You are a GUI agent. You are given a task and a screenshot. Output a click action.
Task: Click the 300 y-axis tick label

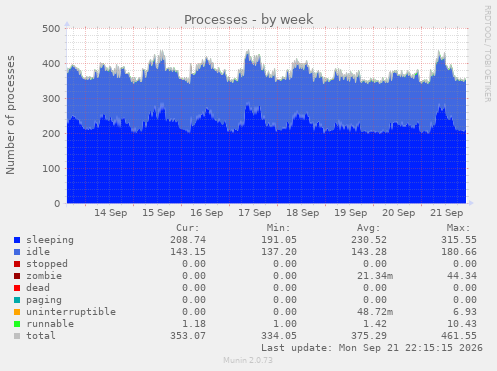coord(51,99)
